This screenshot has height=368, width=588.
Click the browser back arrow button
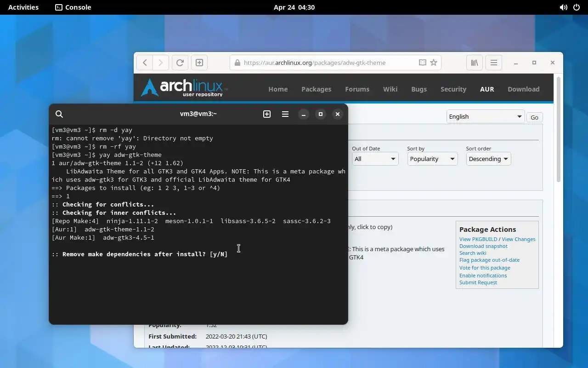pos(145,63)
